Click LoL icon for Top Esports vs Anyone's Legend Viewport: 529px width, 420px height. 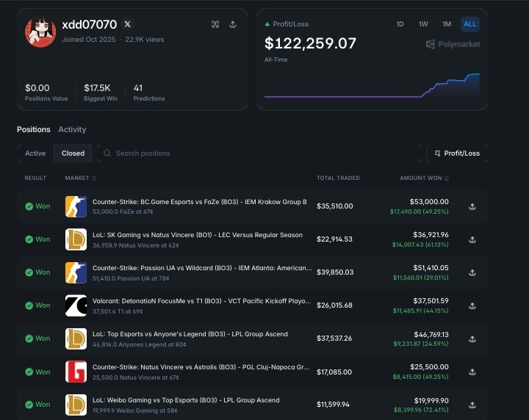[x=76, y=338]
